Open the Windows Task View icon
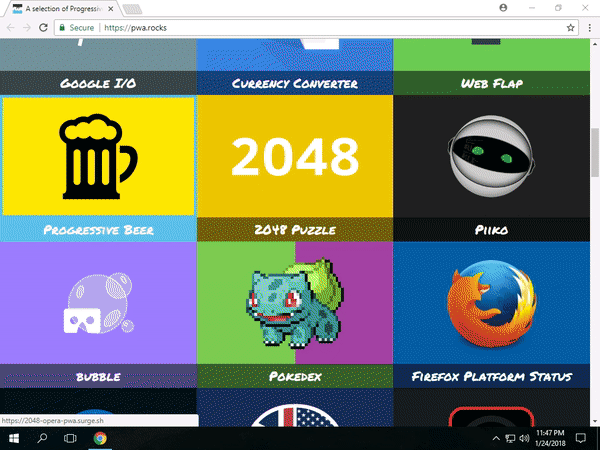 tap(71, 438)
